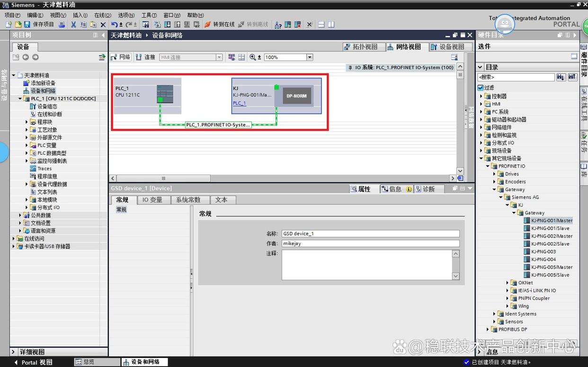Toggle the 网络 networking mode button
This screenshot has width=588, height=367.
tap(121, 57)
